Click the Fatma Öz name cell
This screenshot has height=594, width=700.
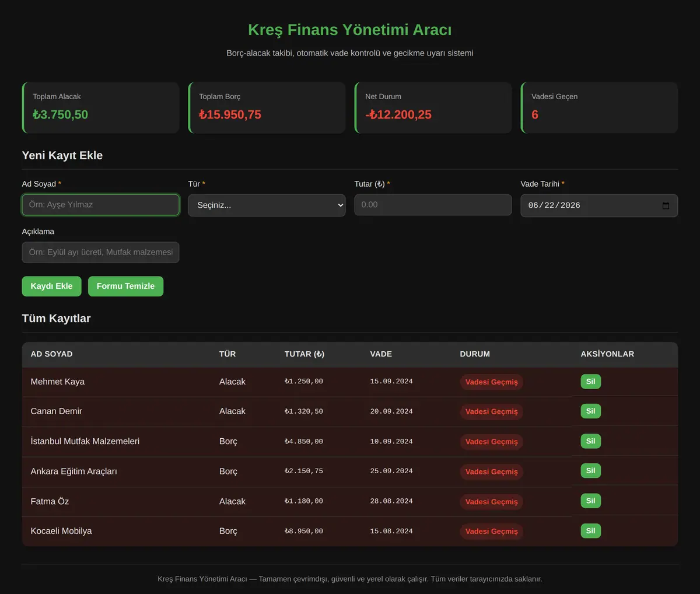(x=50, y=501)
